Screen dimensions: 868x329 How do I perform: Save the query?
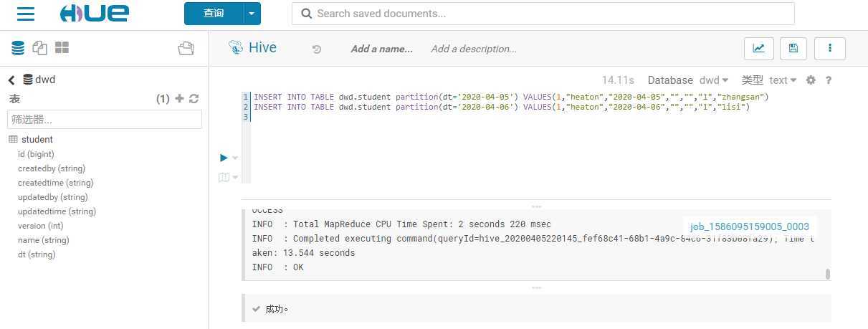pos(793,48)
